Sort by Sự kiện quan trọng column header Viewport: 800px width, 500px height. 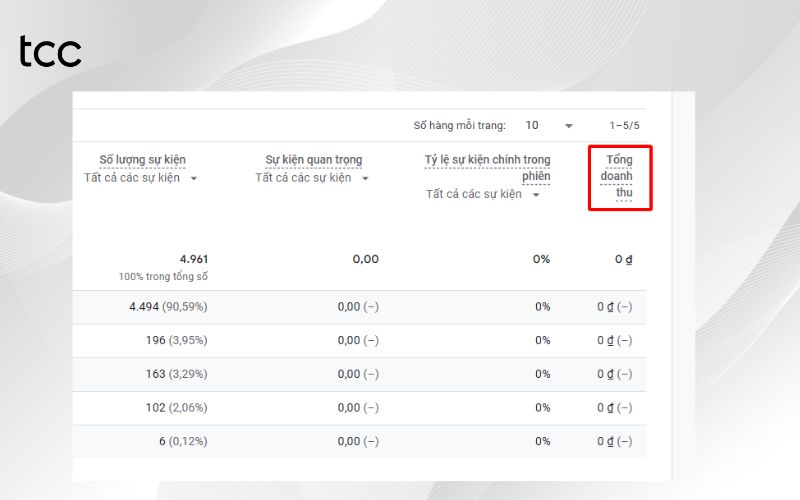click(314, 160)
